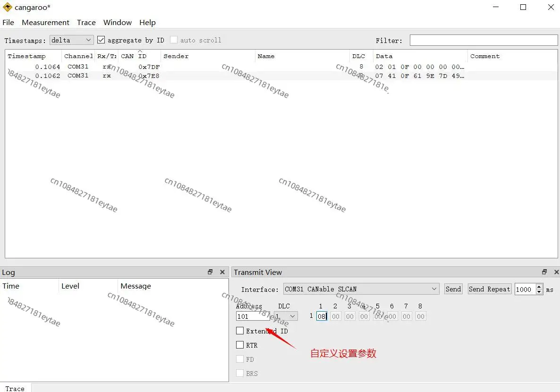Open the Trace menu
Image resolution: width=560 pixels, height=392 pixels.
[86, 23]
